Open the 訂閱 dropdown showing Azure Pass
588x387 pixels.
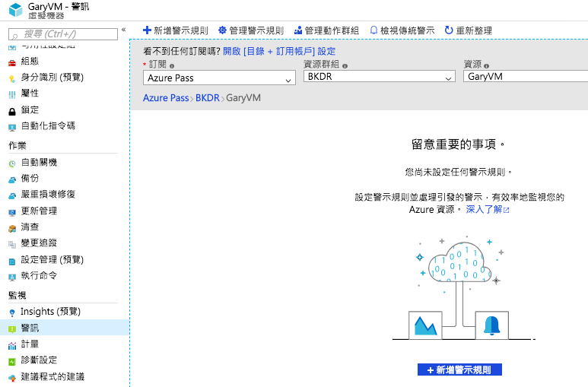(x=219, y=78)
